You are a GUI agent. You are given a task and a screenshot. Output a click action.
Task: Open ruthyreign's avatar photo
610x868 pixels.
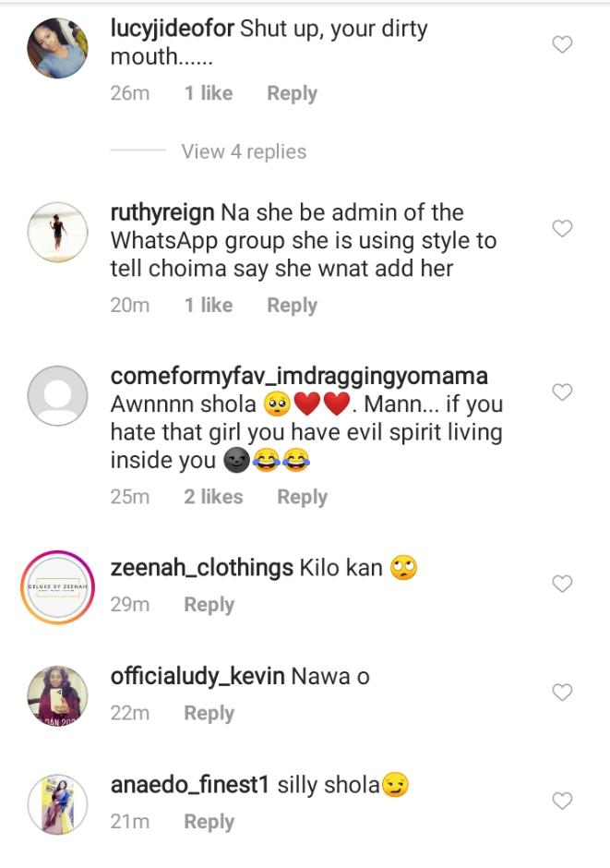tap(57, 231)
